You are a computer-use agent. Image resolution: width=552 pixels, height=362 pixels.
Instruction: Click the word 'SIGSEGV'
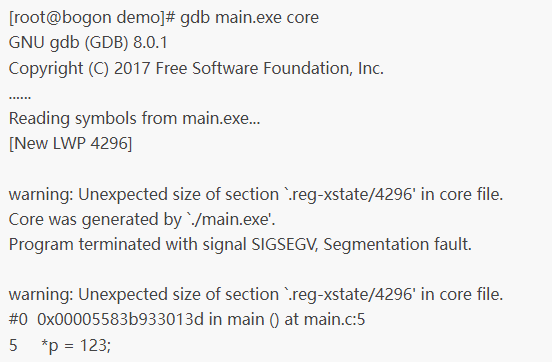(285, 244)
